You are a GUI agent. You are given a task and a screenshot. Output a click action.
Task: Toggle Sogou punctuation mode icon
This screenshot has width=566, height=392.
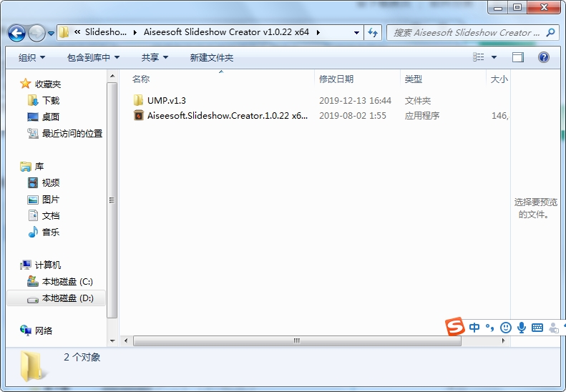point(490,328)
